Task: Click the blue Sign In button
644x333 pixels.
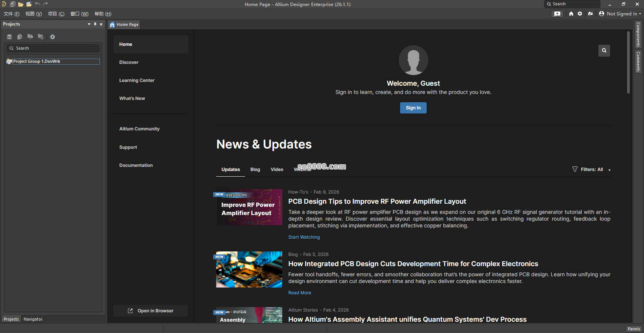Action: coord(413,108)
